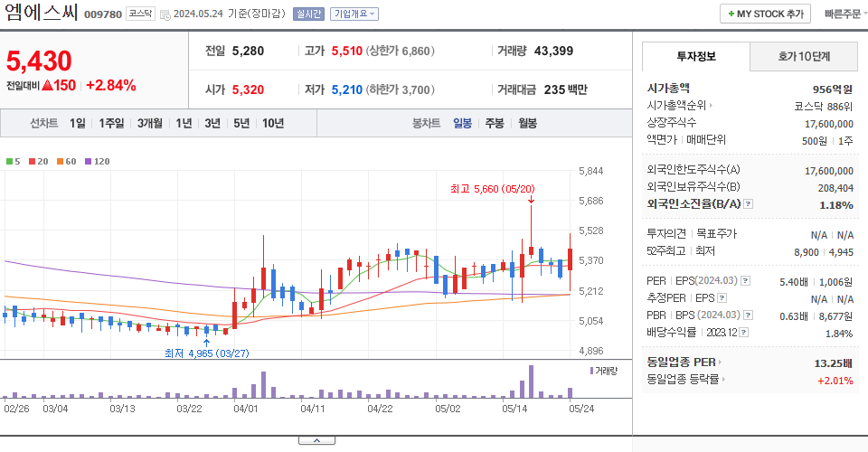This screenshot has width=868, height=452.
Task: Open help icon next to 추정PER EPS
Action: 722,298
